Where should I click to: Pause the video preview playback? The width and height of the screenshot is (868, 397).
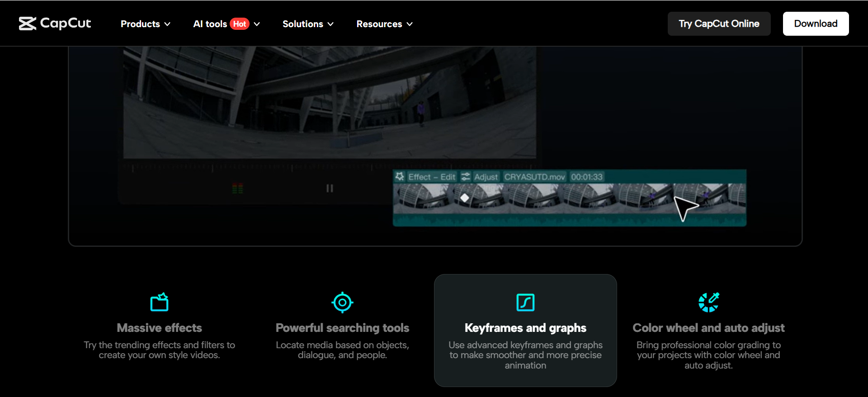click(330, 188)
